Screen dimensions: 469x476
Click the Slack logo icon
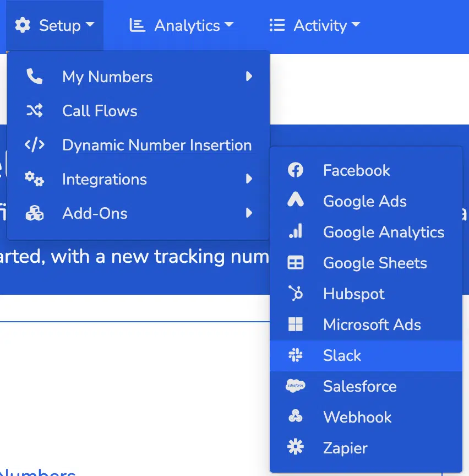296,355
